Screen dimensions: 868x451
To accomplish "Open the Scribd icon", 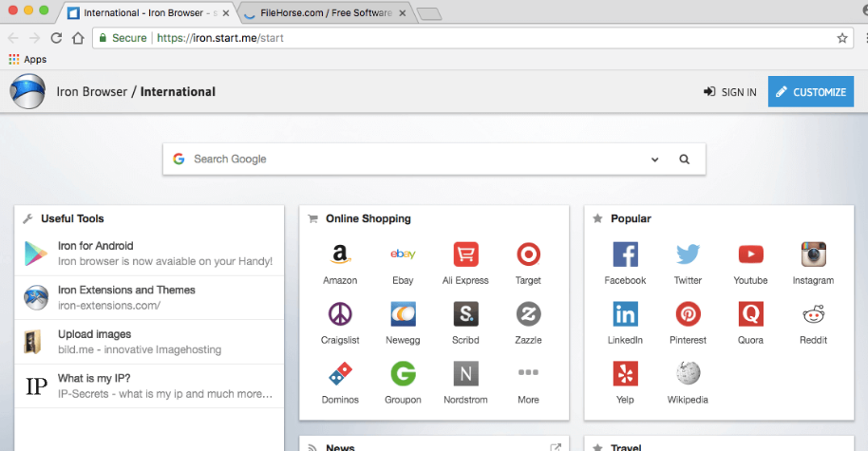I will click(465, 314).
